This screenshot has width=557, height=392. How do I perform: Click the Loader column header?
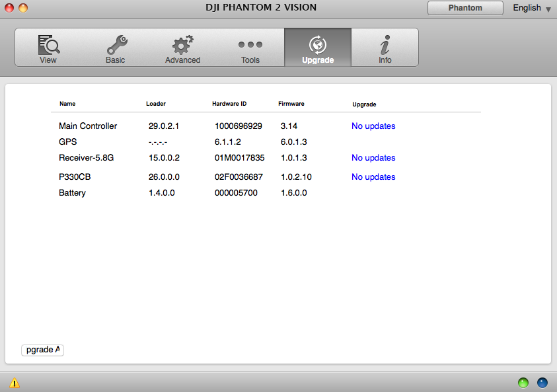pyautogui.click(x=156, y=104)
